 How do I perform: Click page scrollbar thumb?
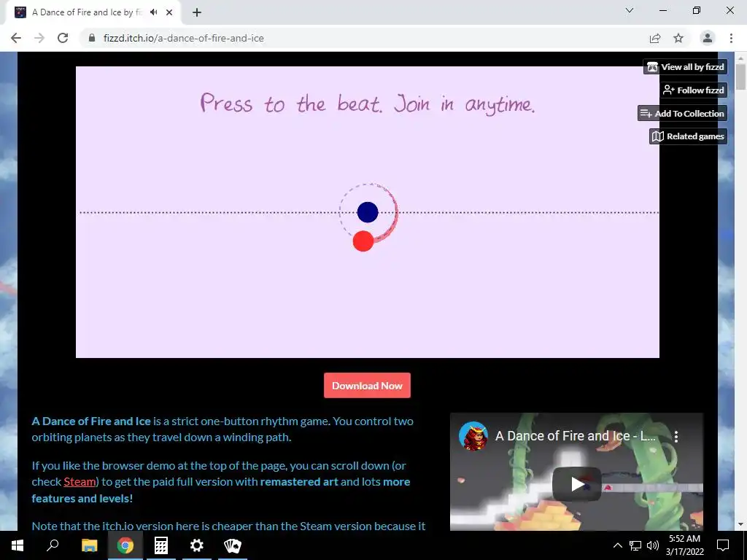pyautogui.click(x=740, y=77)
